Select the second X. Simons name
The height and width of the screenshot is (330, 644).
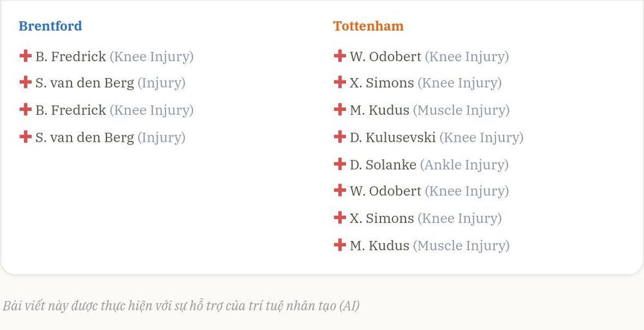pyautogui.click(x=382, y=218)
